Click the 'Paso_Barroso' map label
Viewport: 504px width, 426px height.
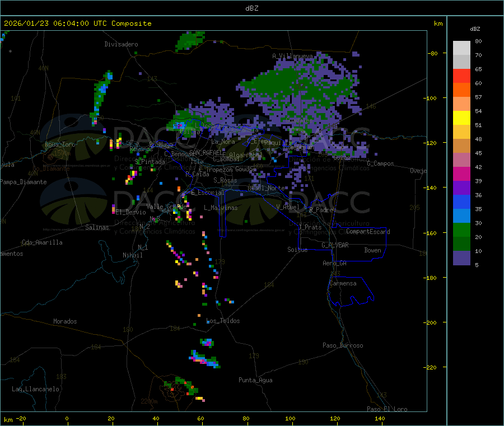click(343, 345)
